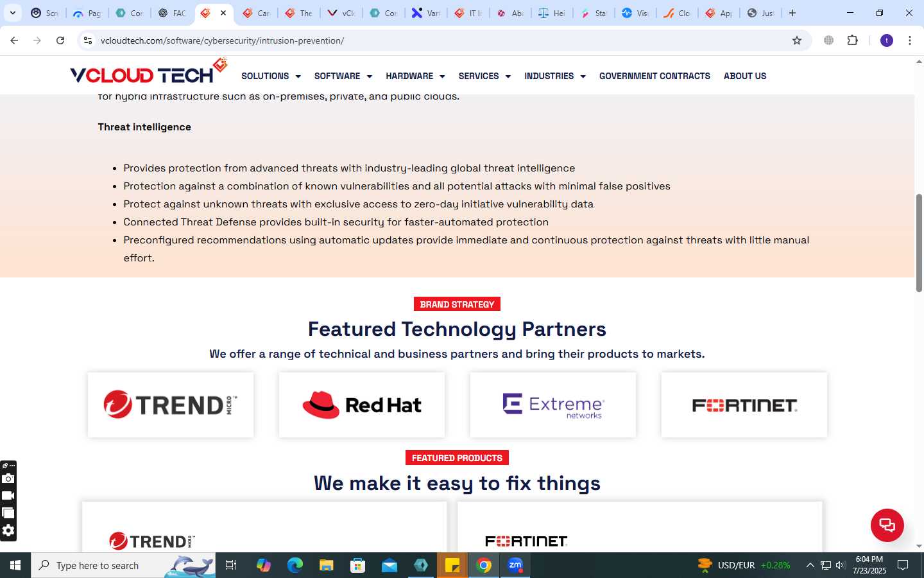
Task: Open File Explorer from the taskbar
Action: click(x=327, y=565)
